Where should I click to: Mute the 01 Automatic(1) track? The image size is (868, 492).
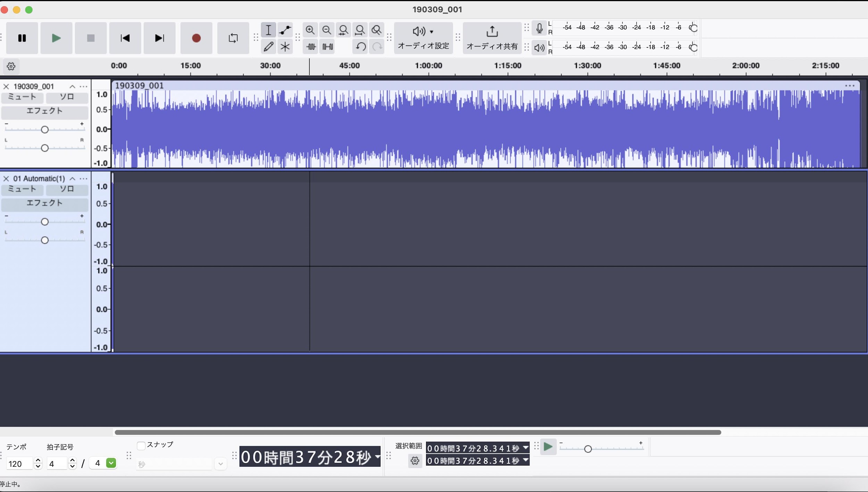[x=22, y=189]
